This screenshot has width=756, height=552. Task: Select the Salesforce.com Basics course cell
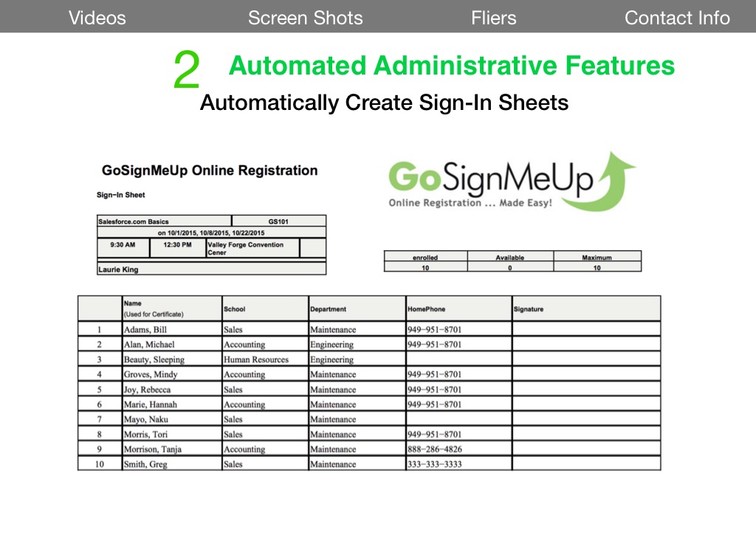[x=164, y=221]
